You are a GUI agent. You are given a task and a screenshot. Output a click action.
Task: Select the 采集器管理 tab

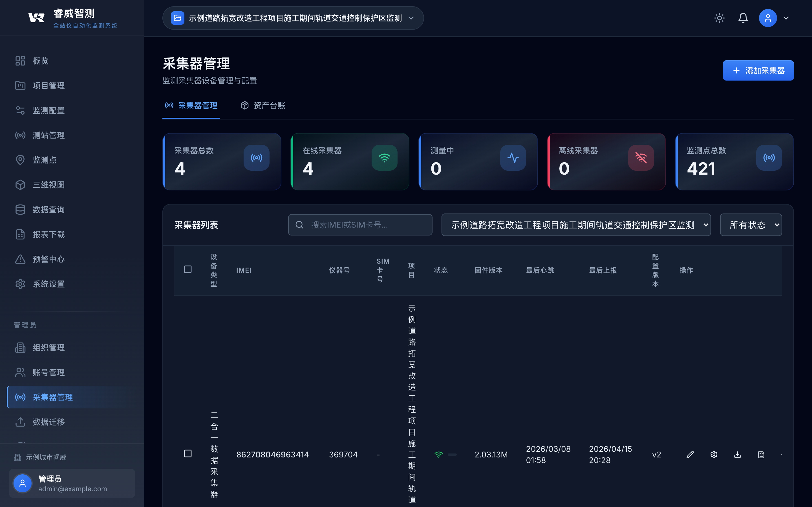pyautogui.click(x=191, y=105)
